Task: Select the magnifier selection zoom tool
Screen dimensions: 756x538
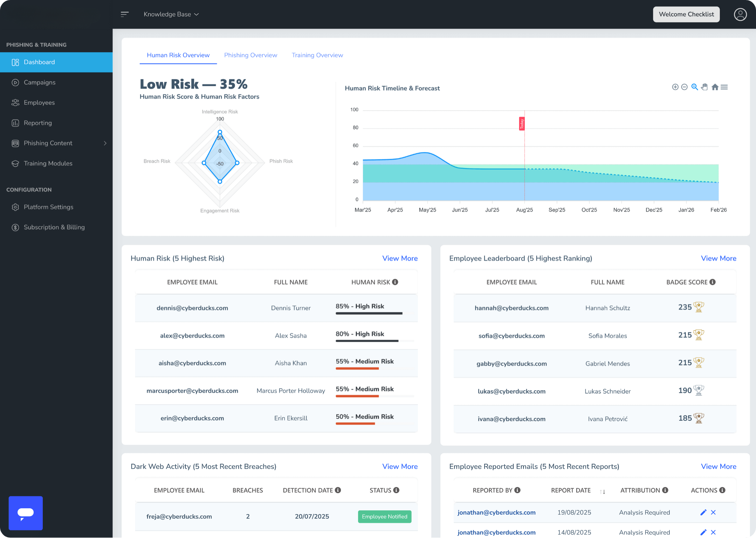Action: 694,87
